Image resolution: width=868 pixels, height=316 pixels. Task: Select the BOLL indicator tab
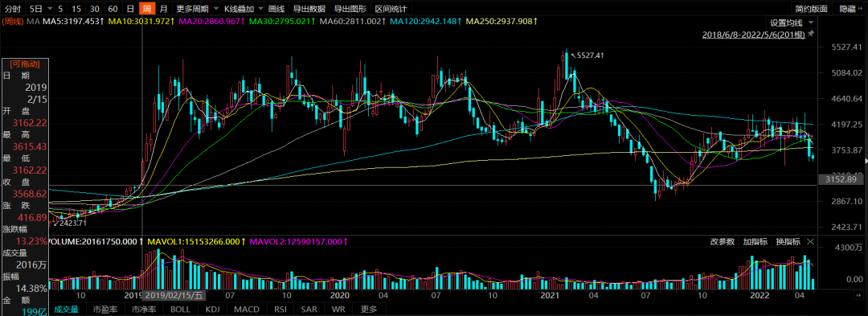pyautogui.click(x=181, y=310)
